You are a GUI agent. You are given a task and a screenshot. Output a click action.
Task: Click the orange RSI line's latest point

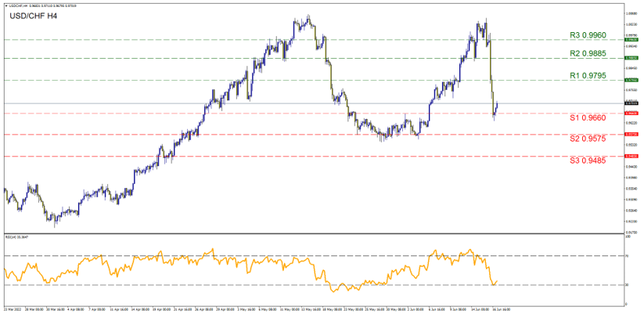point(498,281)
